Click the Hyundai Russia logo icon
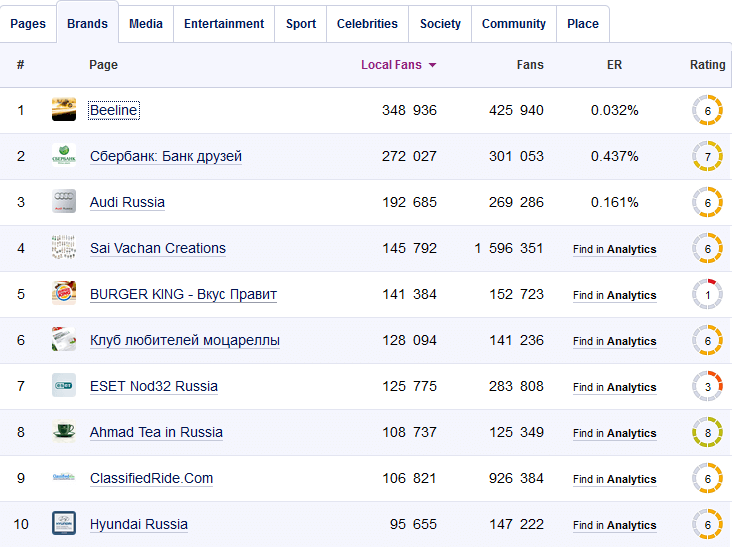The image size is (732, 547). pyautogui.click(x=64, y=524)
